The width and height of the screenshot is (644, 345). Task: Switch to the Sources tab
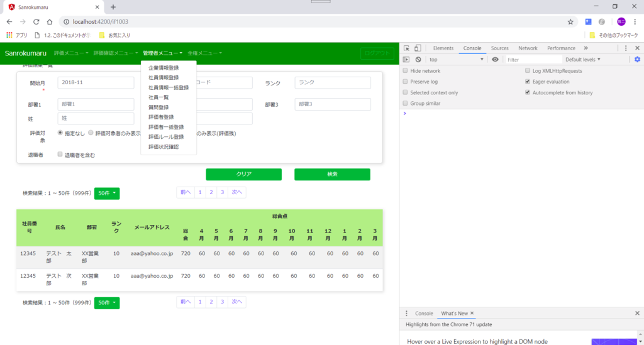click(499, 48)
